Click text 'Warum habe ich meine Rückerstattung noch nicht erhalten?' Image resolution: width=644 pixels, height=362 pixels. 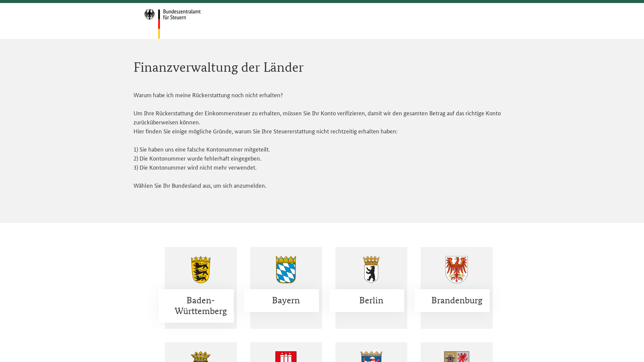click(x=208, y=95)
